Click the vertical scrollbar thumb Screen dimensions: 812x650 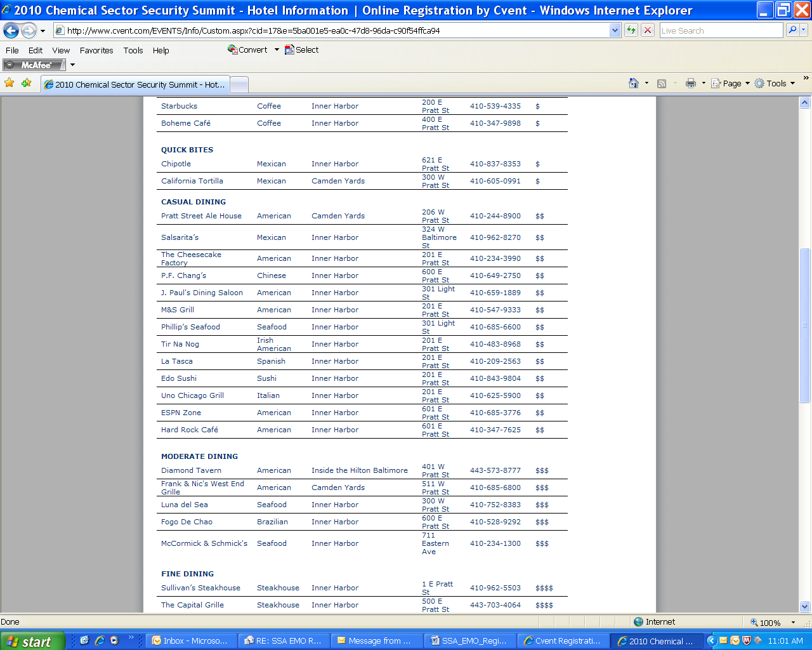[804, 325]
